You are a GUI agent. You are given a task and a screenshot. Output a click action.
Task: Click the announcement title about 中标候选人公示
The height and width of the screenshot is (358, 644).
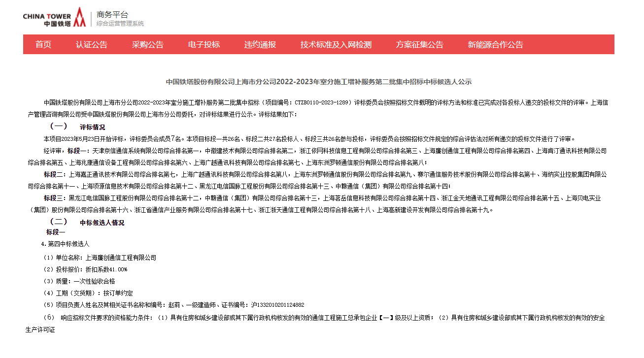click(x=318, y=82)
